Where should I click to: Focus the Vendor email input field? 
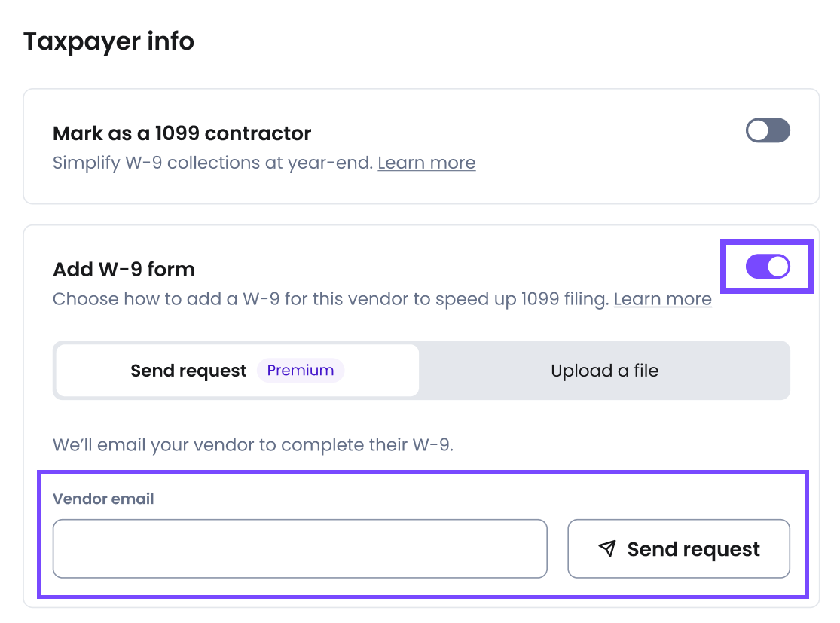tap(300, 548)
